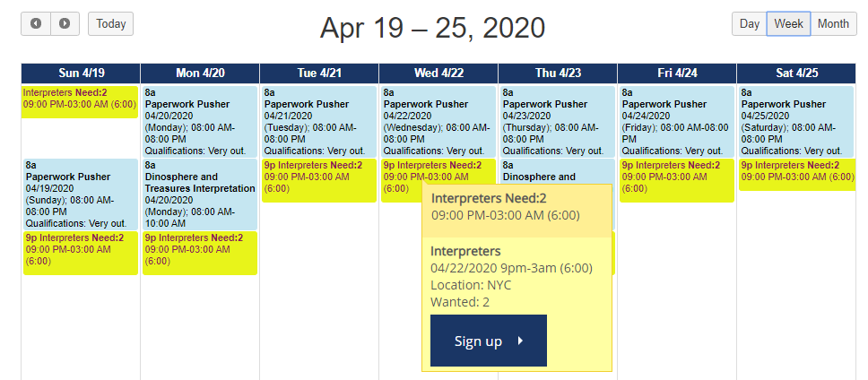The image size is (868, 380).
Task: Open Monday 4/20 Paperwork Pusher shift
Action: tap(199, 121)
